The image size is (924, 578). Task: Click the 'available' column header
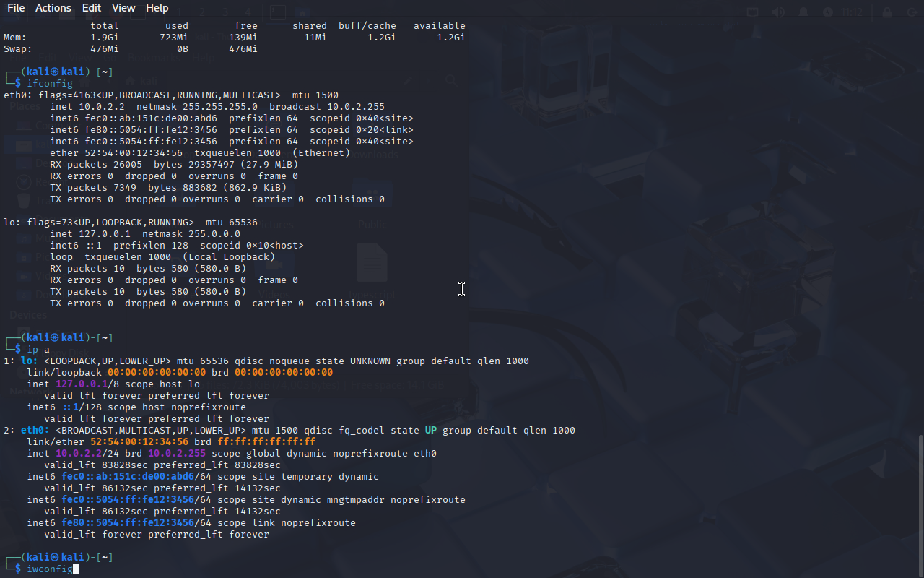coord(440,26)
